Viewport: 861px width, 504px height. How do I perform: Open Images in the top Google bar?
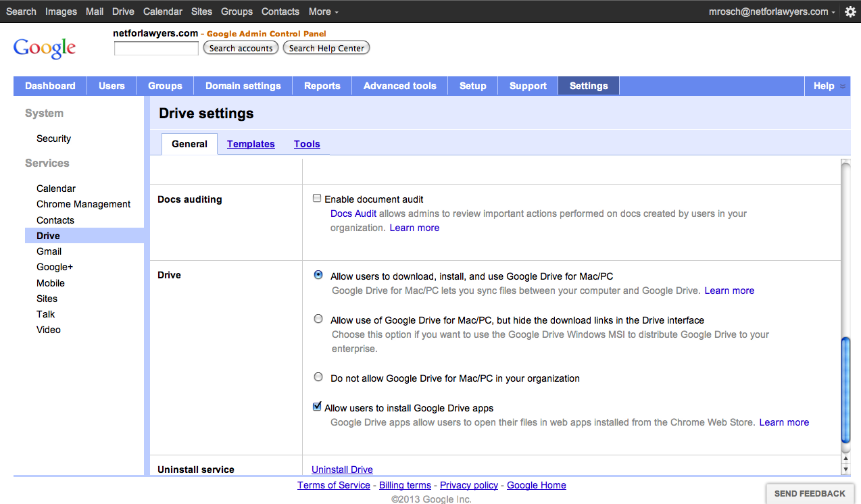[61, 11]
